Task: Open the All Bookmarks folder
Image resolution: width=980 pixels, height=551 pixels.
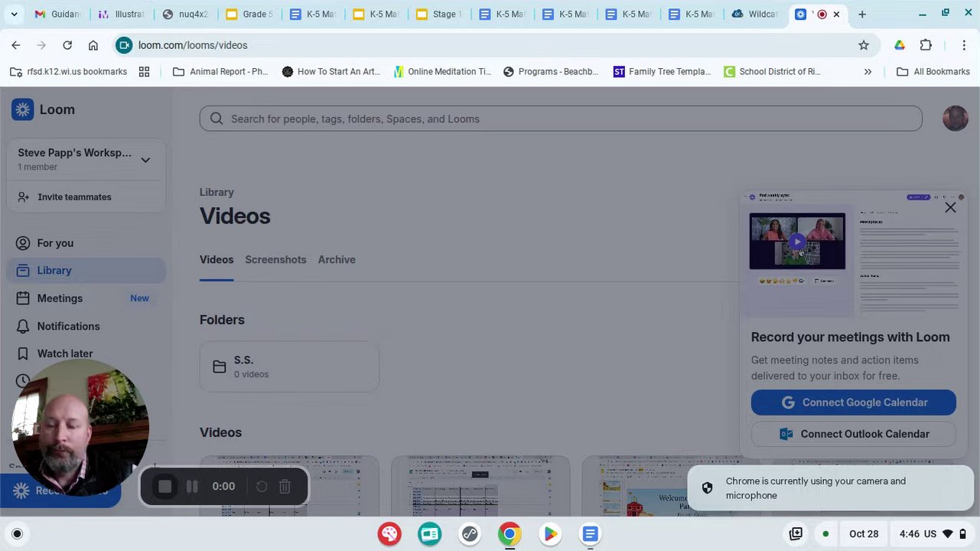Action: (x=933, y=72)
